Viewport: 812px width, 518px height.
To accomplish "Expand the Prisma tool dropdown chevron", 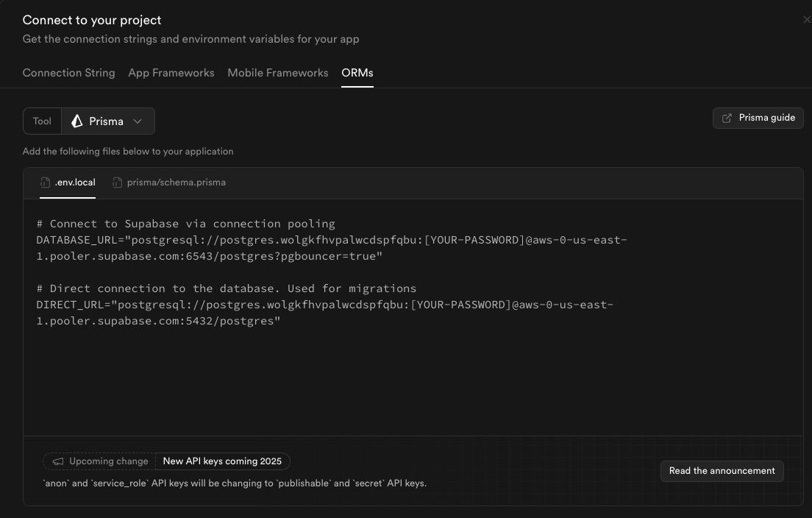I will point(138,121).
